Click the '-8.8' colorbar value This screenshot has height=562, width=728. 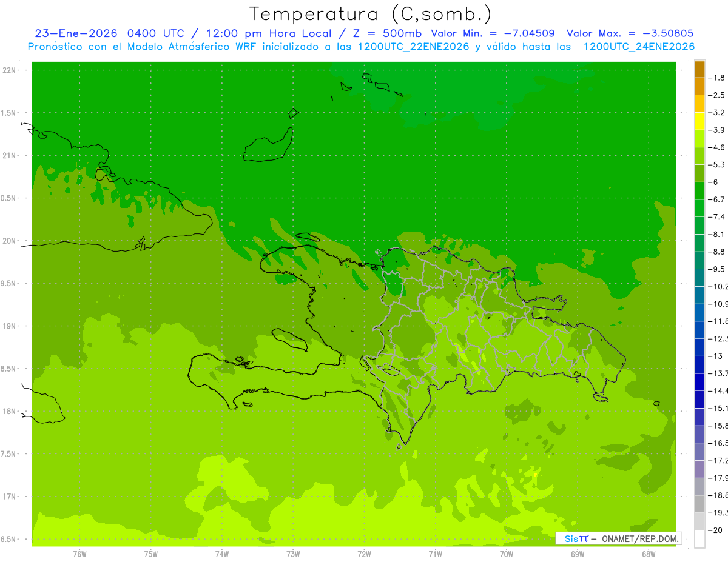[716, 252]
